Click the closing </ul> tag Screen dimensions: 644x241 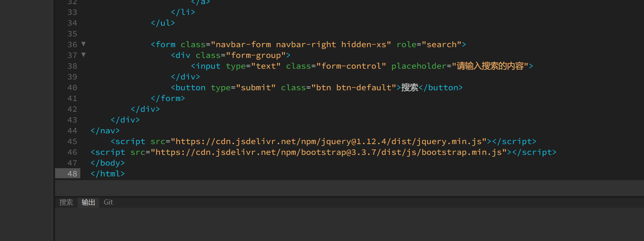[163, 23]
